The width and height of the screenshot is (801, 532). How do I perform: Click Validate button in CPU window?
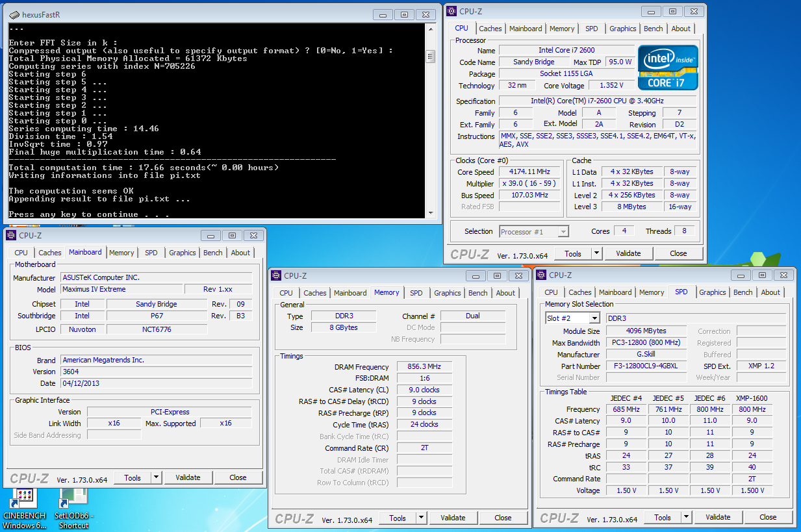pos(628,253)
